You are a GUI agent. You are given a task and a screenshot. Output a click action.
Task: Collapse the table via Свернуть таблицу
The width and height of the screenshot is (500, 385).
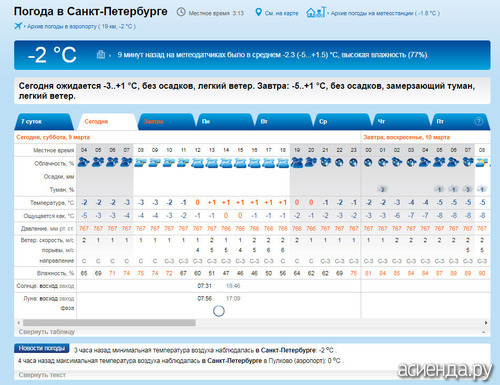click(x=47, y=332)
